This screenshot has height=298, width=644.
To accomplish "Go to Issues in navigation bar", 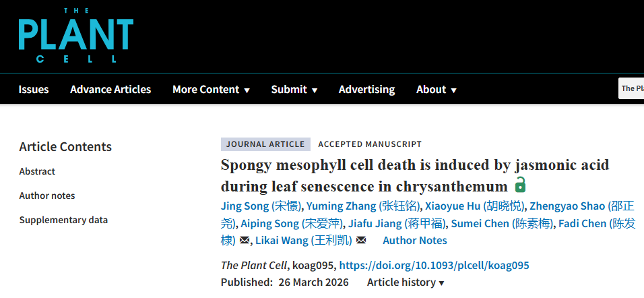I will click(x=34, y=90).
